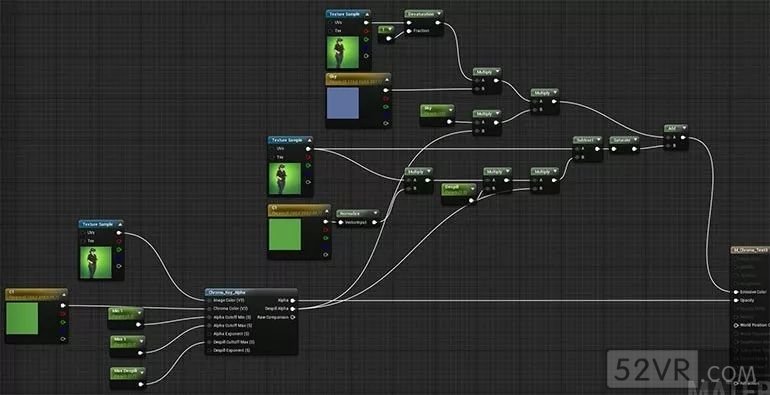This screenshot has height=395, width=770.
Task: Click the Alpha output pin on Chroma_Key_Alpha
Action: [293, 300]
